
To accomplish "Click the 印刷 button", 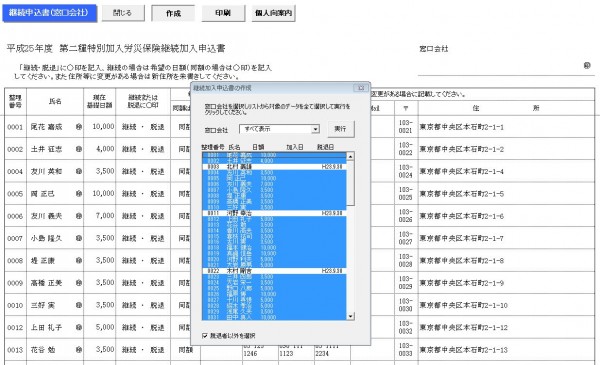I will click(223, 13).
